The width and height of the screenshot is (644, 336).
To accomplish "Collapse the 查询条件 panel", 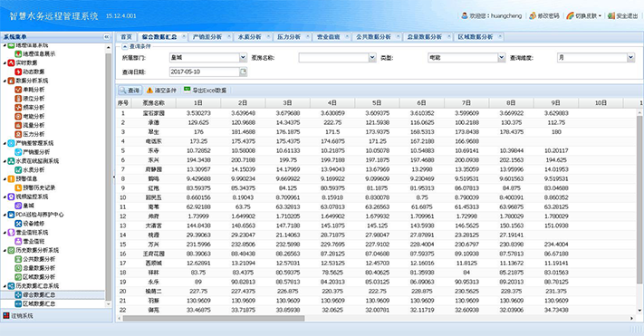I will pos(125,46).
